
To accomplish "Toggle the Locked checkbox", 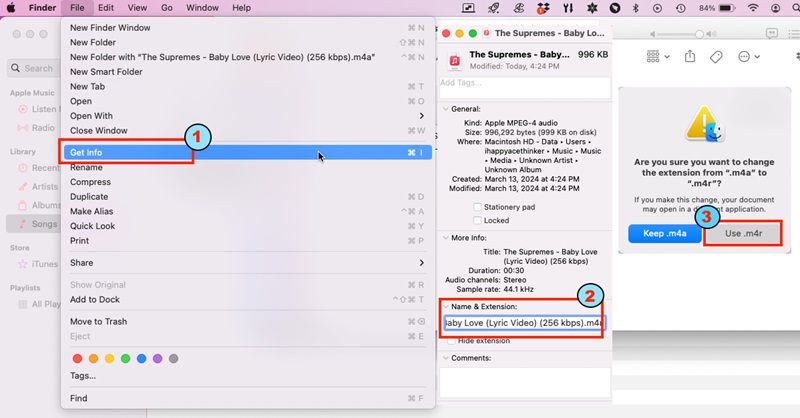I will [x=477, y=220].
